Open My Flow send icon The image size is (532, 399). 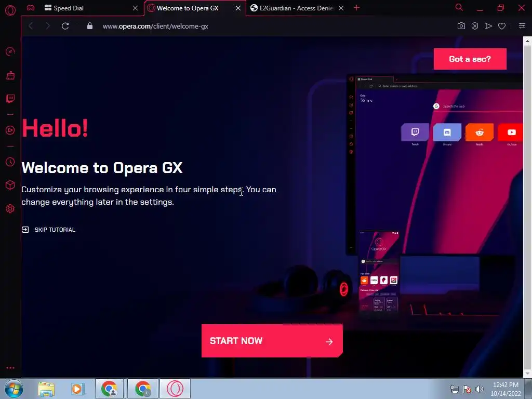coord(488,26)
